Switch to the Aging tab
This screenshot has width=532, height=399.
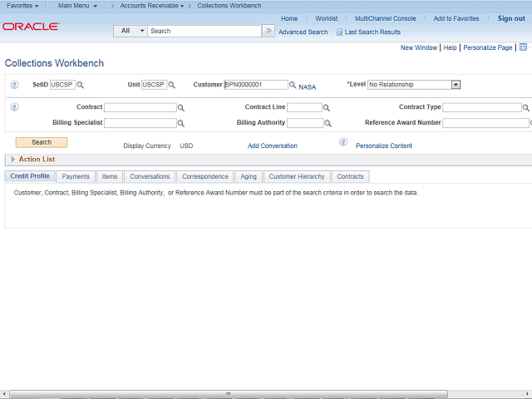coord(249,176)
